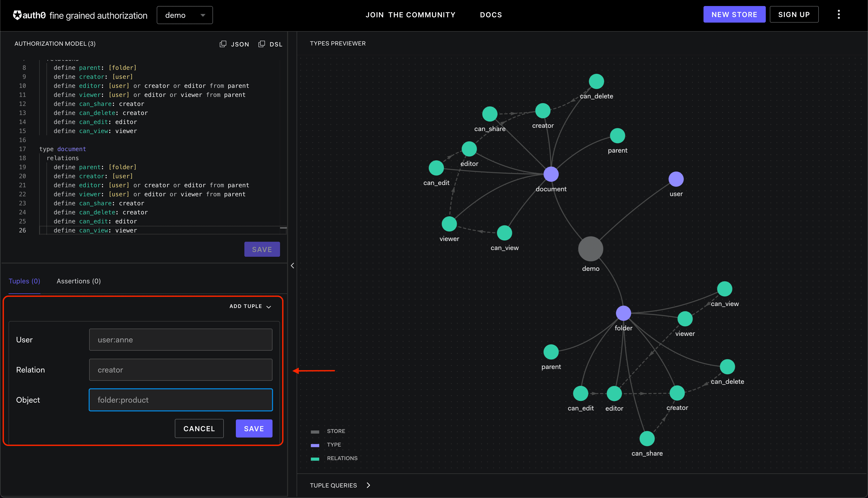Select document's can_view relation node

click(x=504, y=233)
